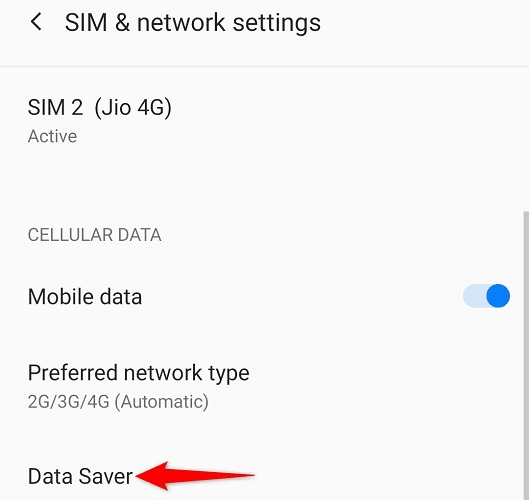Disable Mobile data via the light-blue toggle track
Screen dimensions: 529x500
[x=486, y=296]
